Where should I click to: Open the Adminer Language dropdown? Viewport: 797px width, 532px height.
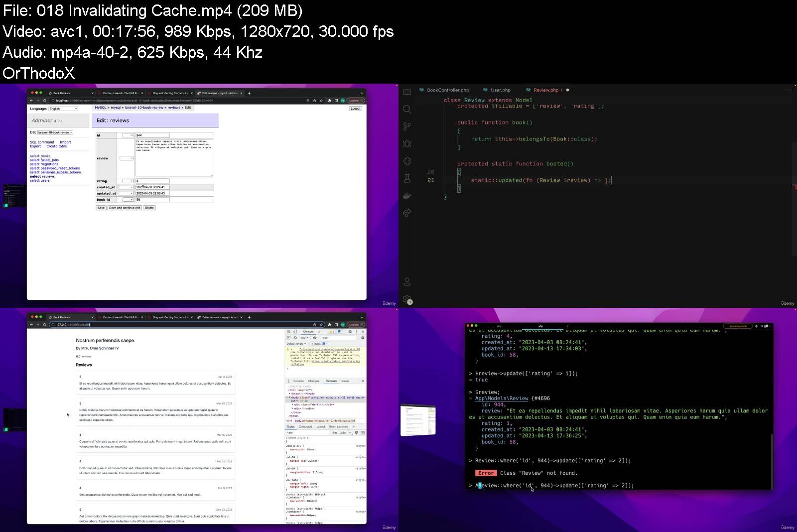pos(63,109)
